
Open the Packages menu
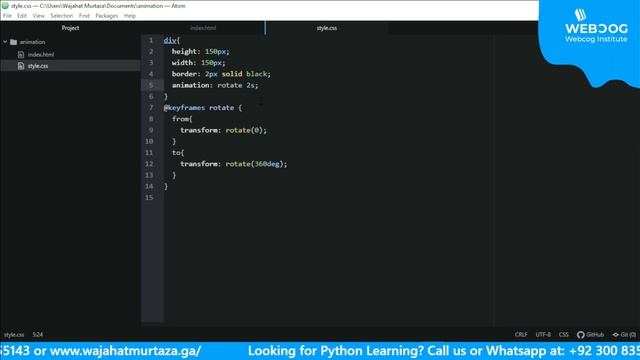[x=107, y=16]
